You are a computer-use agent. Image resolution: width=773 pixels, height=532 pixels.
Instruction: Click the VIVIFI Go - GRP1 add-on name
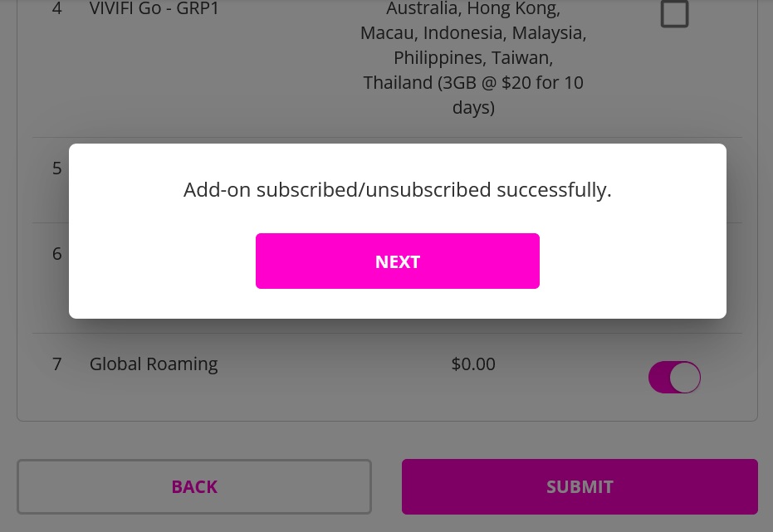[154, 8]
